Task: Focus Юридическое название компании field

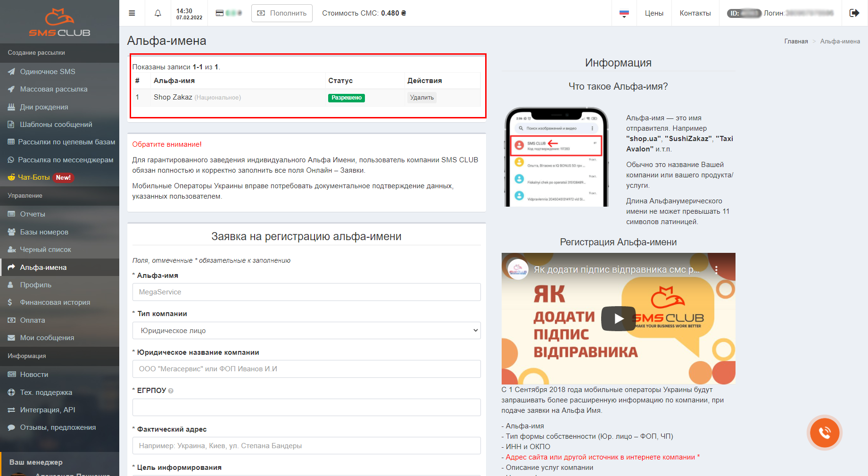Action: click(306, 369)
